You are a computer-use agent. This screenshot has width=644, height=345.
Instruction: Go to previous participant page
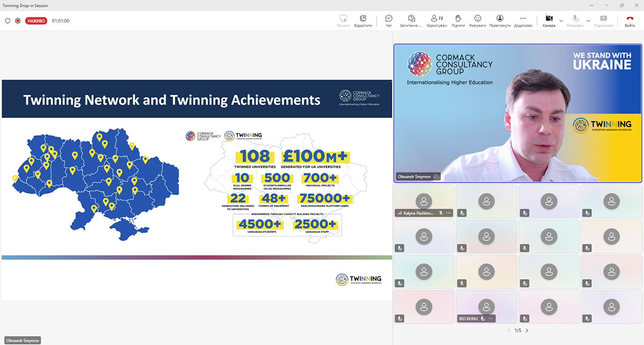click(x=509, y=331)
